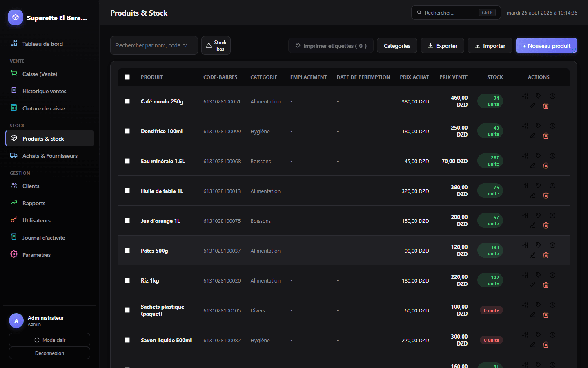588x368 pixels.
Task: Adjust stock for Sachets plastique (paquet)
Action: tap(525, 305)
